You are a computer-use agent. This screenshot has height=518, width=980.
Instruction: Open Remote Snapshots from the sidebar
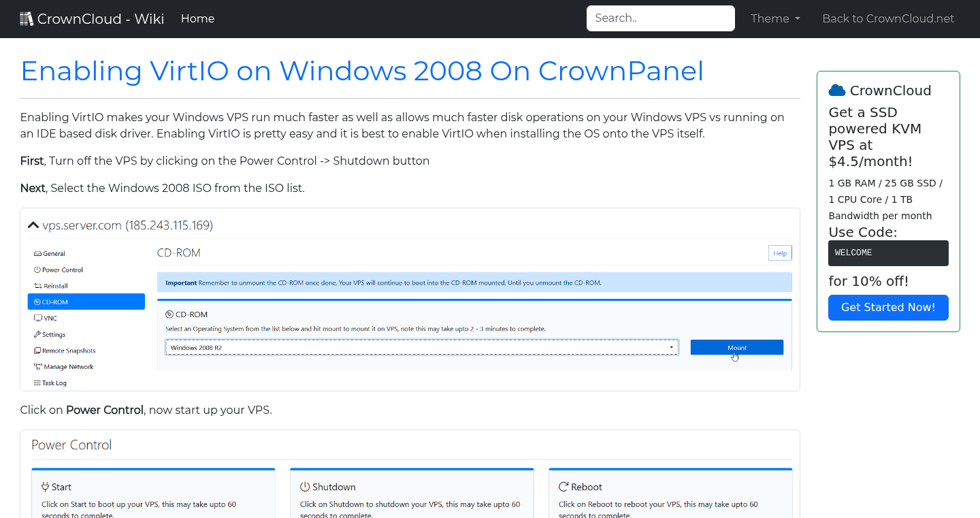[x=38, y=351]
